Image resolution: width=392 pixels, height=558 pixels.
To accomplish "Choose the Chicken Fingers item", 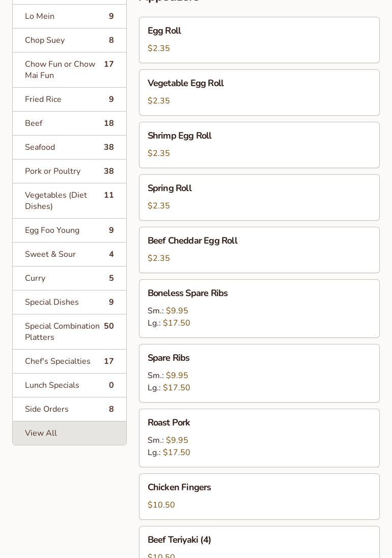I will [x=259, y=496].
